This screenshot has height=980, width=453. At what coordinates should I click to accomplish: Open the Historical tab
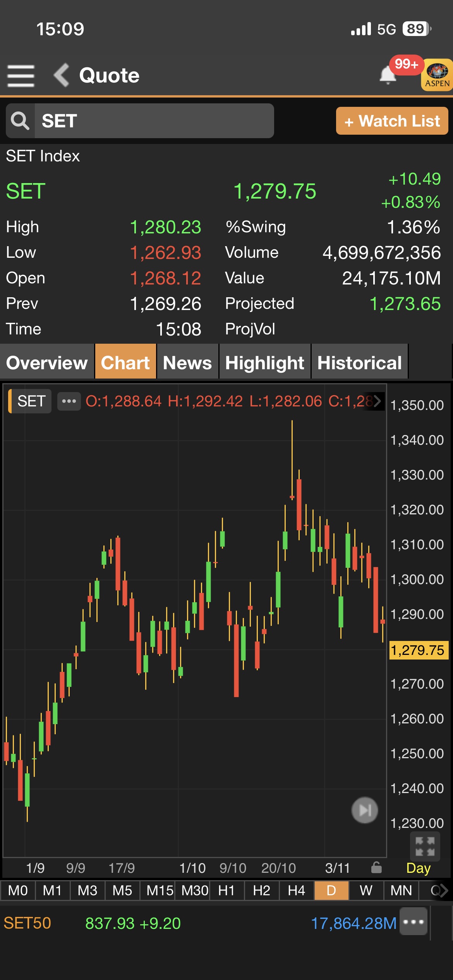(x=359, y=363)
